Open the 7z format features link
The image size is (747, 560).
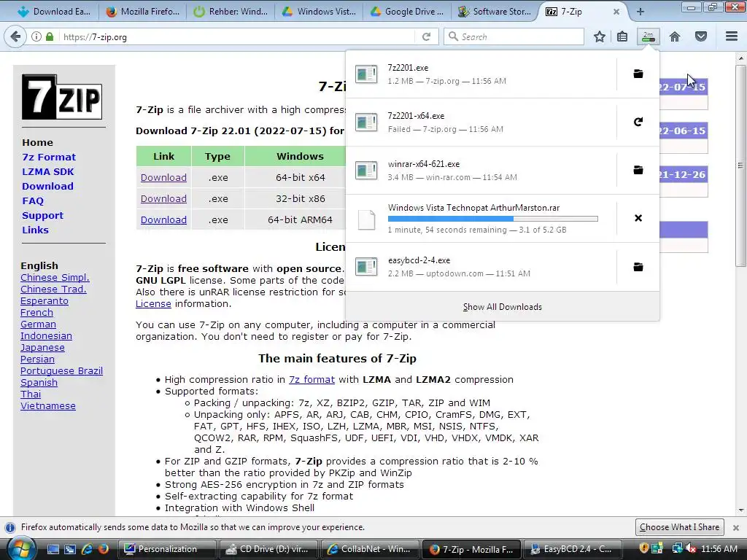coord(311,379)
